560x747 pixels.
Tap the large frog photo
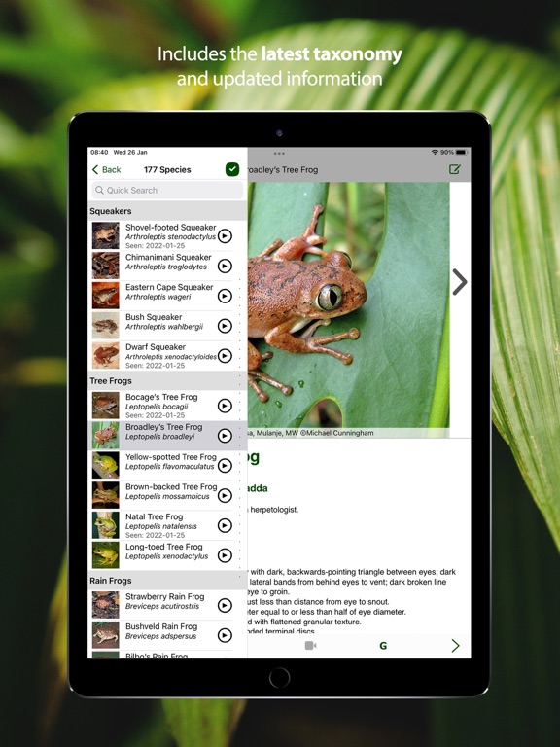coord(348,304)
